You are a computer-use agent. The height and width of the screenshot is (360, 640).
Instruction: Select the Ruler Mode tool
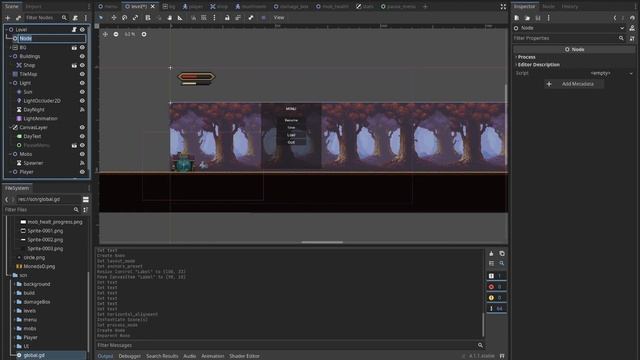(x=180, y=18)
